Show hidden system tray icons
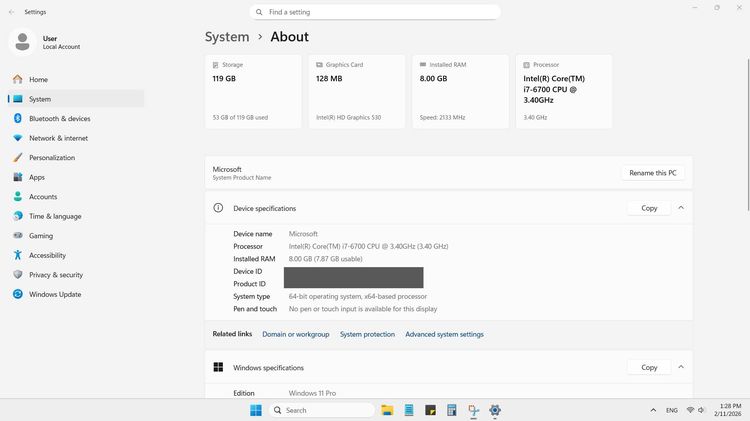 click(x=653, y=410)
